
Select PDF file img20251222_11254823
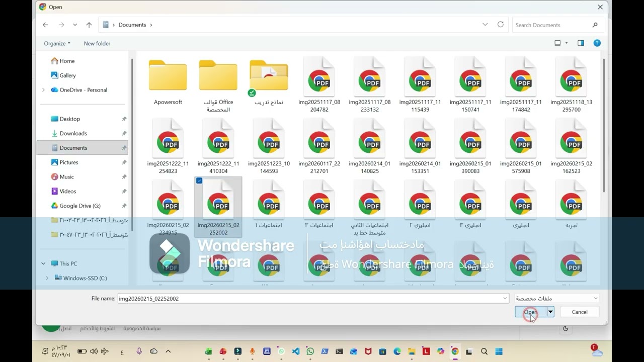[x=168, y=146]
